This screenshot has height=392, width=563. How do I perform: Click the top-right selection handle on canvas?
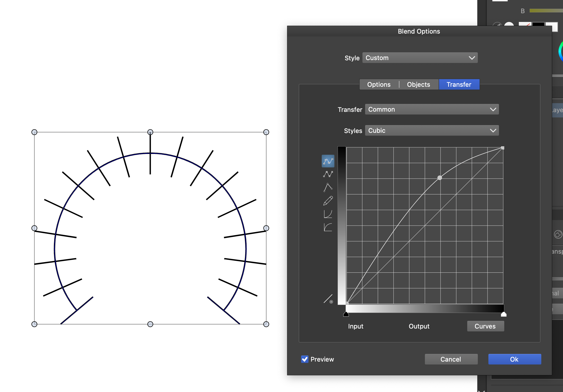pyautogui.click(x=266, y=132)
